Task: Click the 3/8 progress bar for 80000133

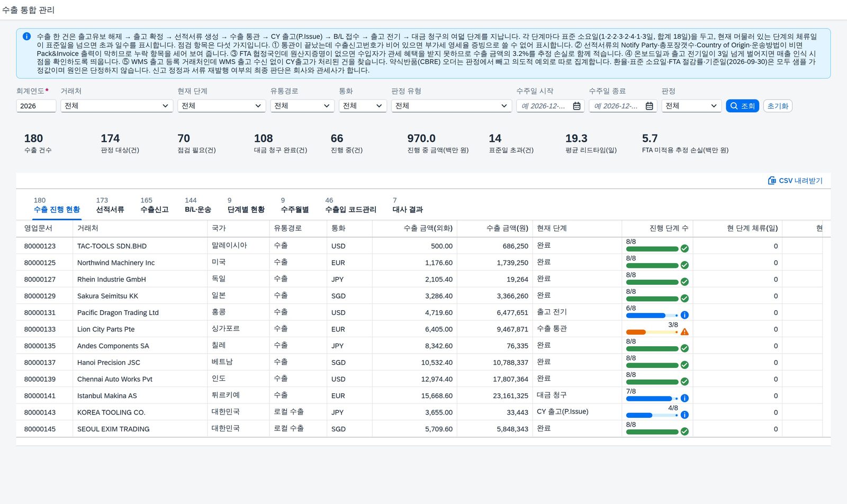Action: (x=652, y=332)
